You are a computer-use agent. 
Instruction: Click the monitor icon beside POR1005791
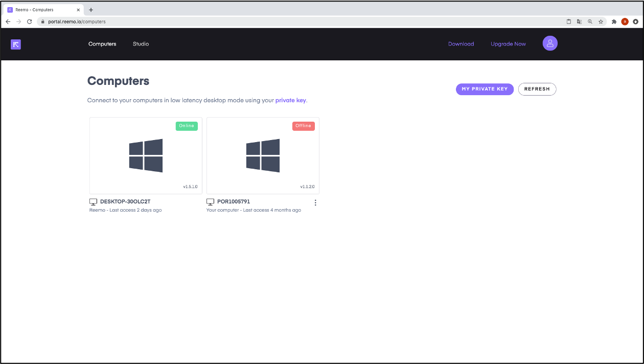(210, 202)
